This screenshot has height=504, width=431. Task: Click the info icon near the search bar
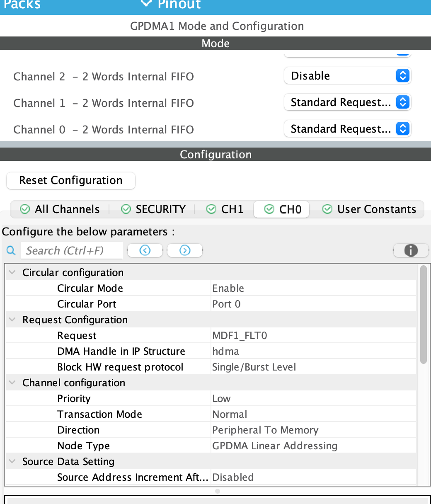click(411, 250)
